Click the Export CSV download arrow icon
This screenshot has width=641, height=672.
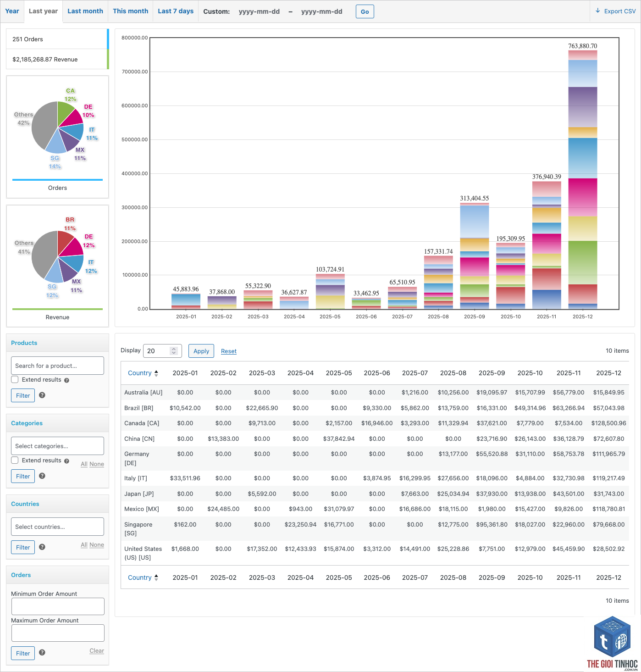(597, 11)
